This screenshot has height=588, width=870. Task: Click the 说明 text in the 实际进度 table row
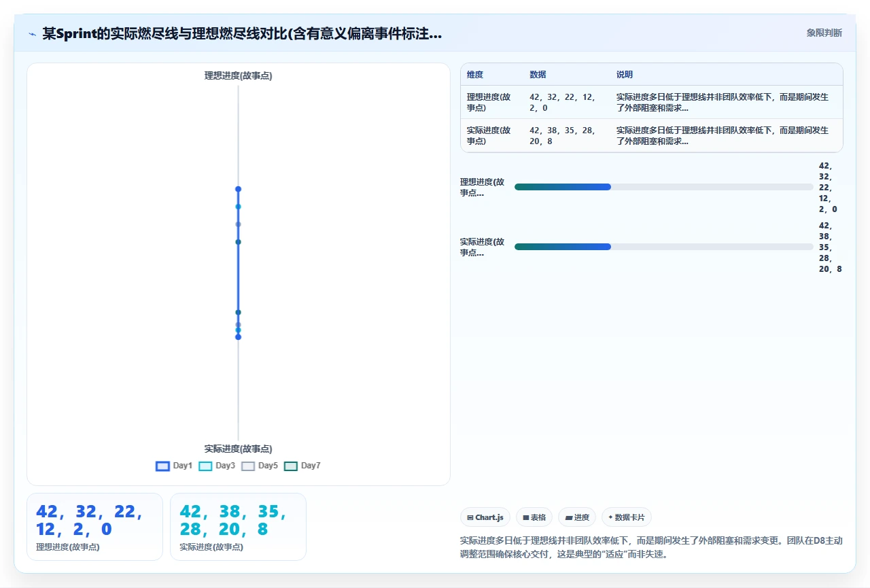(x=723, y=135)
